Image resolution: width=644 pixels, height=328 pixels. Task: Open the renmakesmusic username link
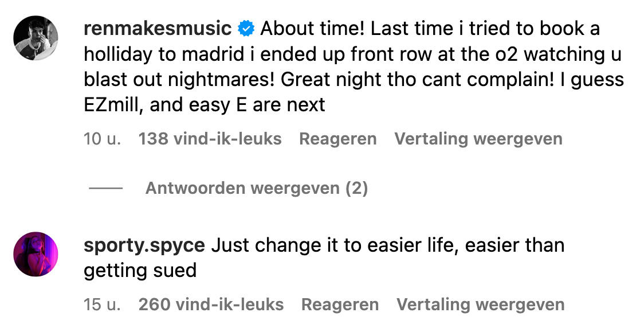[x=158, y=28]
